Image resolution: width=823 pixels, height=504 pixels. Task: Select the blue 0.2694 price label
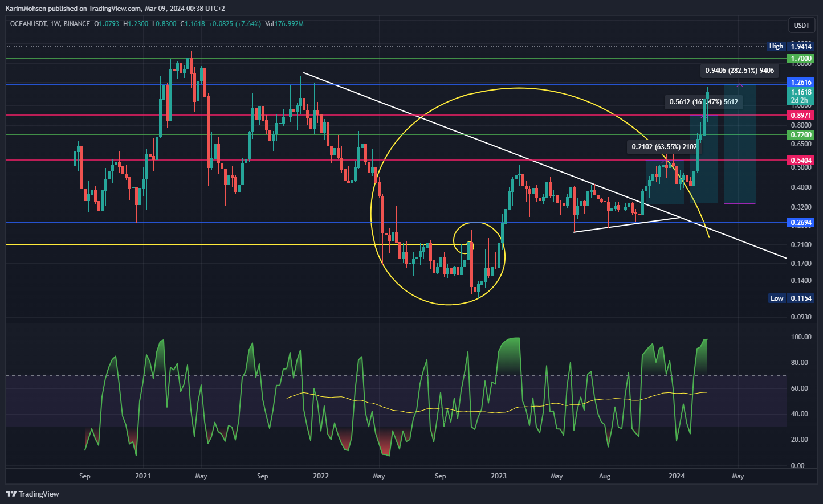pos(801,223)
